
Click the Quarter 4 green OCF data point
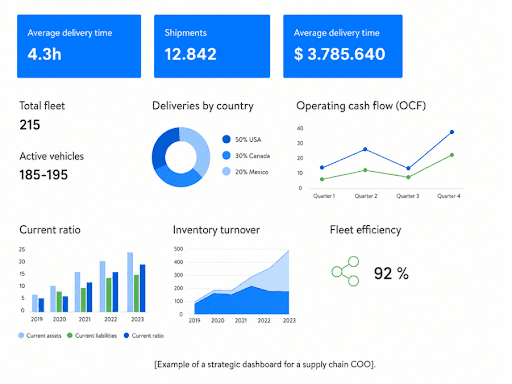(452, 155)
